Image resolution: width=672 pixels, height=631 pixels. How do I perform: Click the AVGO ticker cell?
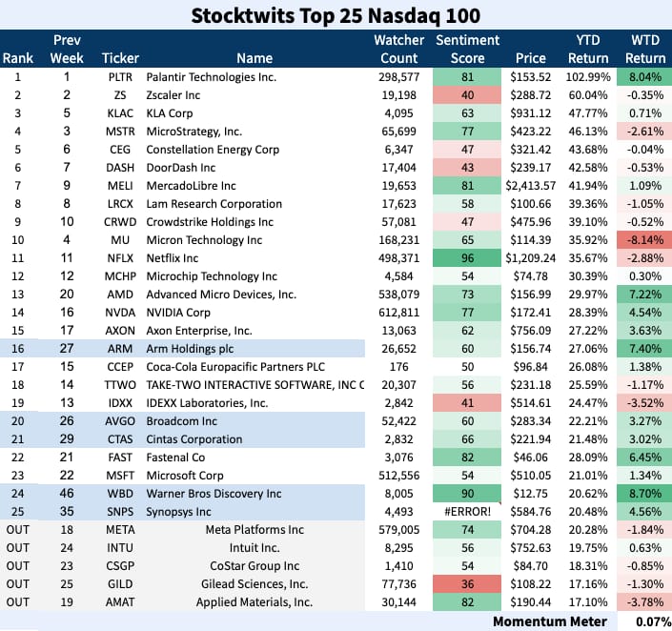120,421
